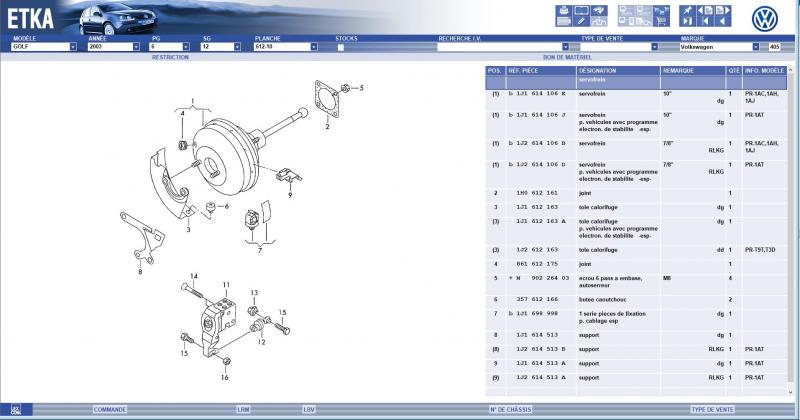Click the N° de châssis button
The height and width of the screenshot is (420, 800).
(508, 409)
